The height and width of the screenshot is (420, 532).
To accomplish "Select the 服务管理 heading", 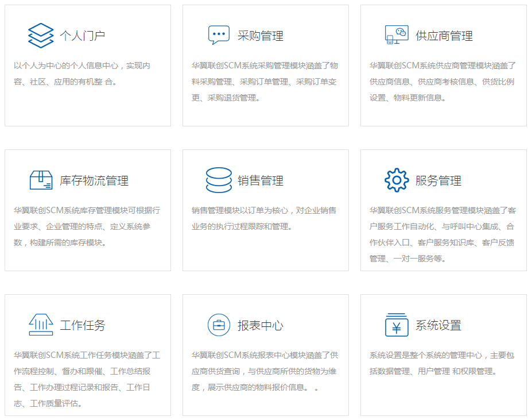I will (x=438, y=181).
